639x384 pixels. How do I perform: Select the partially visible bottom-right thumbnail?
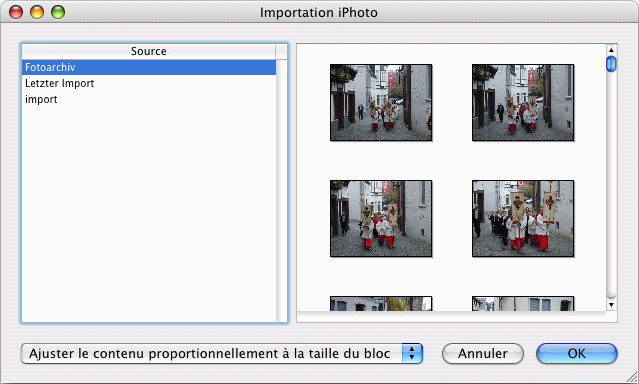[523, 304]
